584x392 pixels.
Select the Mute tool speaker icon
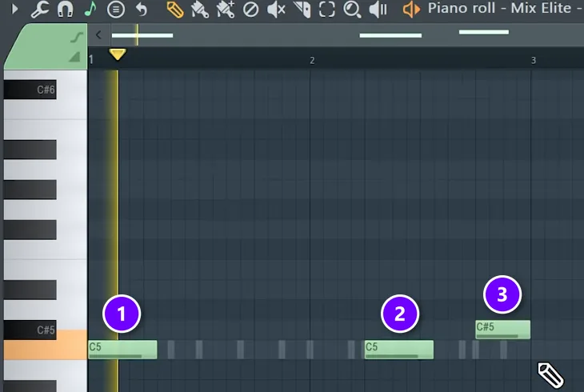(276, 10)
